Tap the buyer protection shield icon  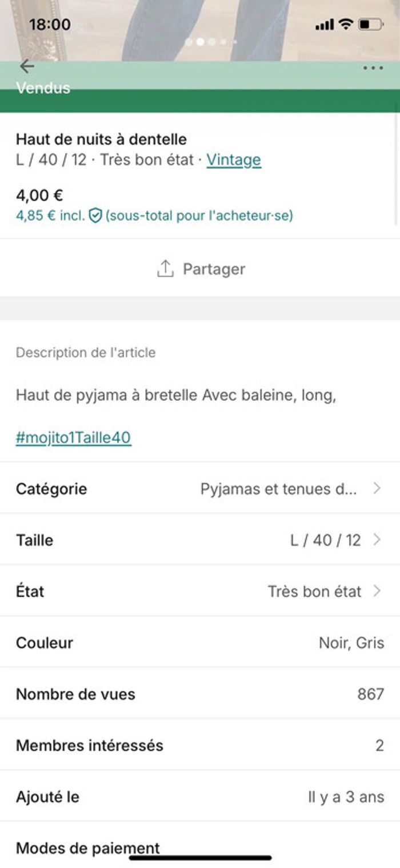95,216
